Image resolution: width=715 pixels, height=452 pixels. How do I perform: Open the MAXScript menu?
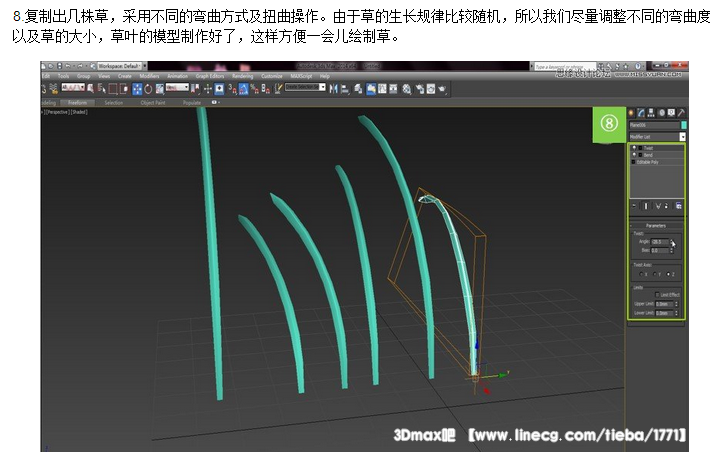tap(301, 76)
